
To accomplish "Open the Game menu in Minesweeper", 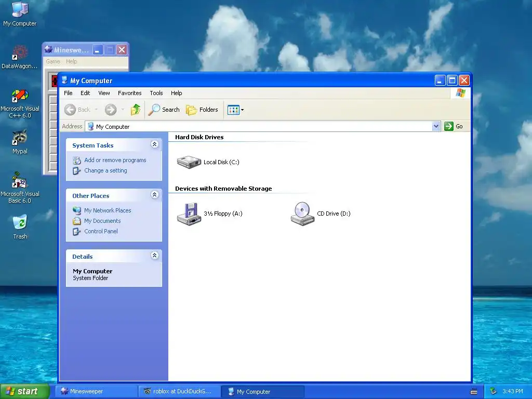I will tap(53, 61).
